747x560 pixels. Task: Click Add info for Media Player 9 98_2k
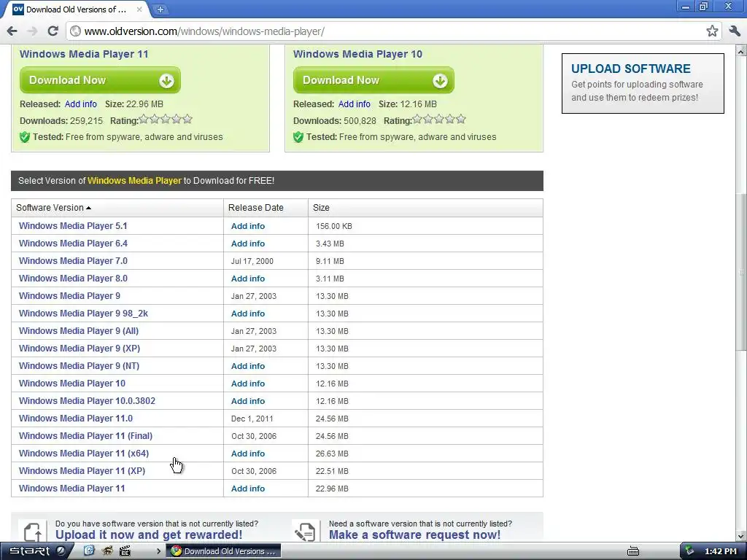[x=248, y=314]
